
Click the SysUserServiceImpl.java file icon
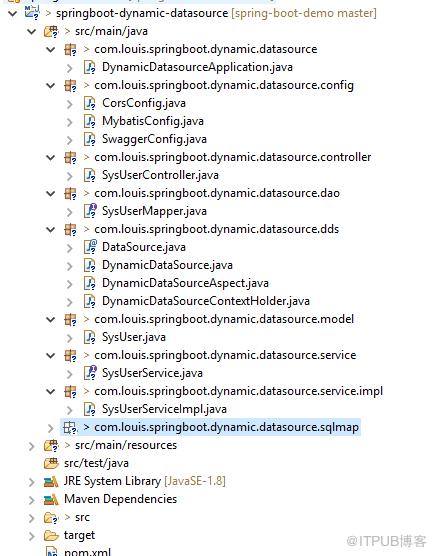pyautogui.click(x=90, y=409)
